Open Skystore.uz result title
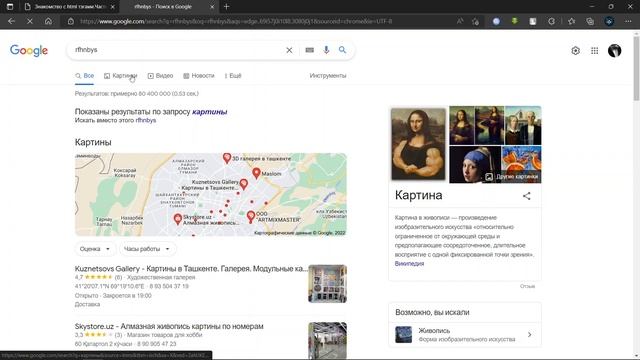The height and width of the screenshot is (360, 640). (169, 326)
